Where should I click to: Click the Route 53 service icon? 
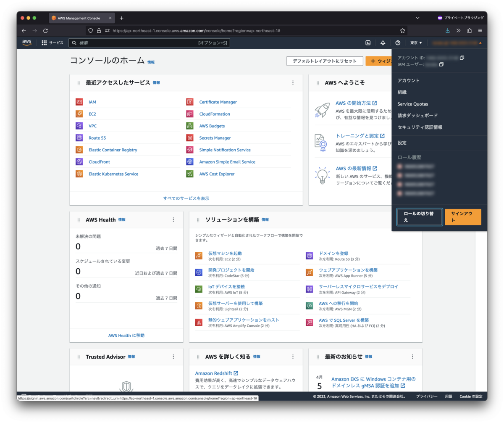point(79,138)
